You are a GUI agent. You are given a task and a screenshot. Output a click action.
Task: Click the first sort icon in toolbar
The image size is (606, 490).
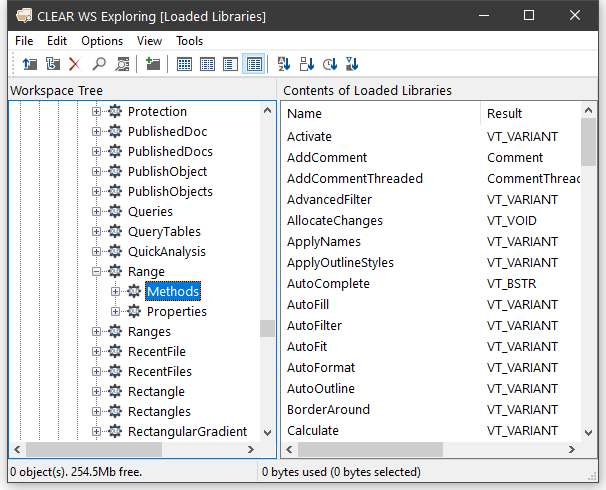pyautogui.click(x=283, y=64)
